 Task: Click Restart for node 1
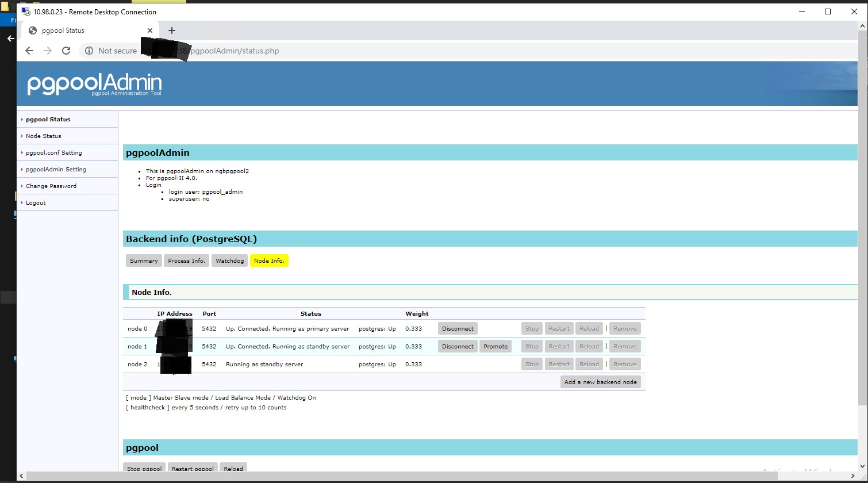pyautogui.click(x=559, y=346)
